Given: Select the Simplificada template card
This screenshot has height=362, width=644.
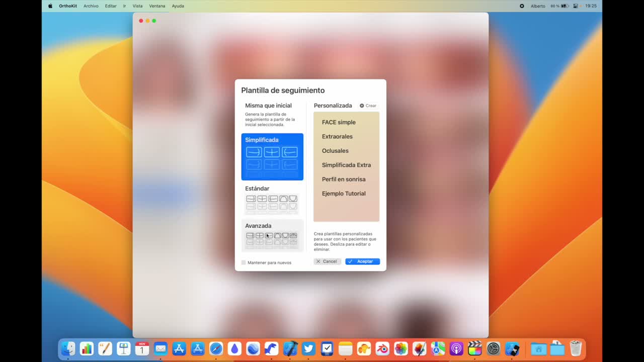Looking at the screenshot, I should [x=272, y=157].
